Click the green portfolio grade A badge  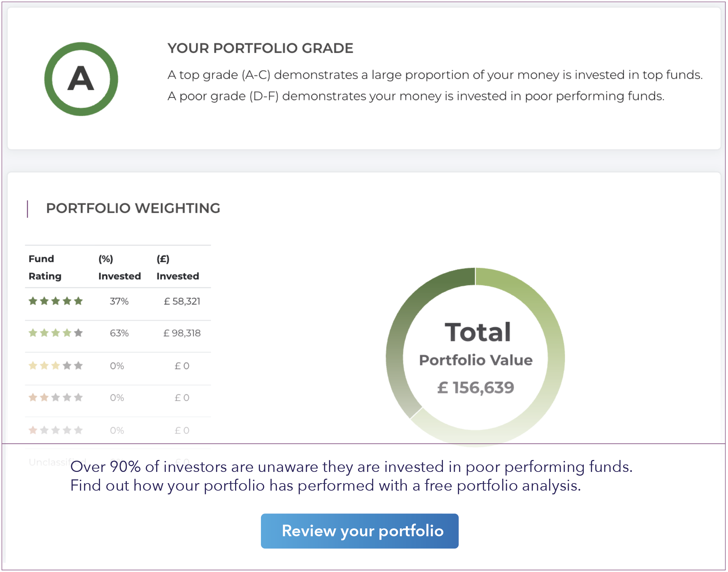[81, 79]
